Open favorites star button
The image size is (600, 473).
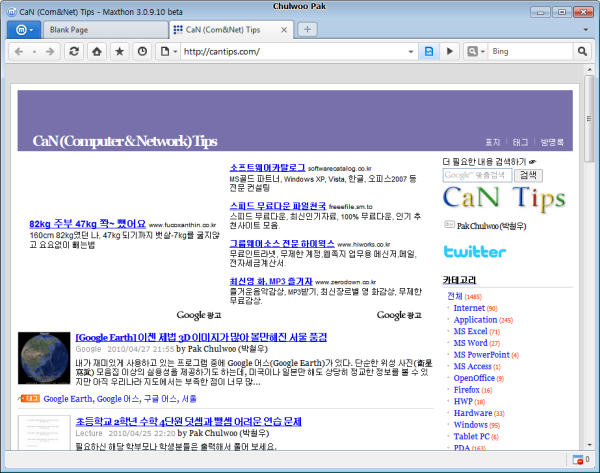coord(119,51)
